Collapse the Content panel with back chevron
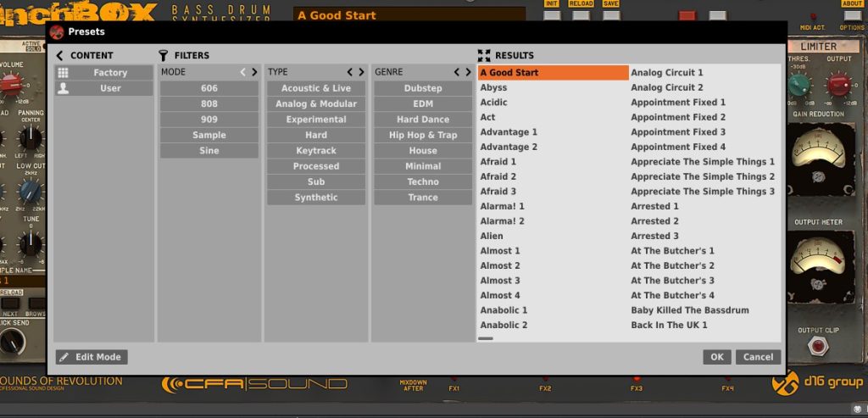Viewport: 868px width, 418px height. point(60,55)
